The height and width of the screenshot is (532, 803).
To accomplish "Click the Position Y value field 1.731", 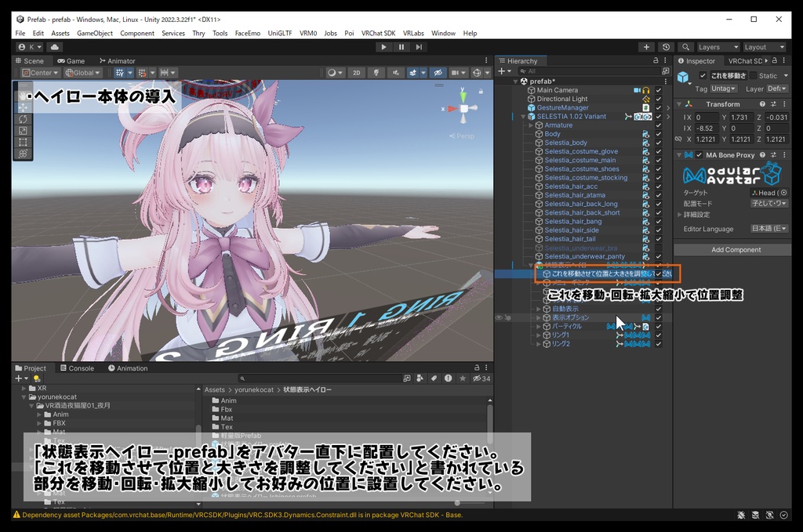I will point(741,118).
